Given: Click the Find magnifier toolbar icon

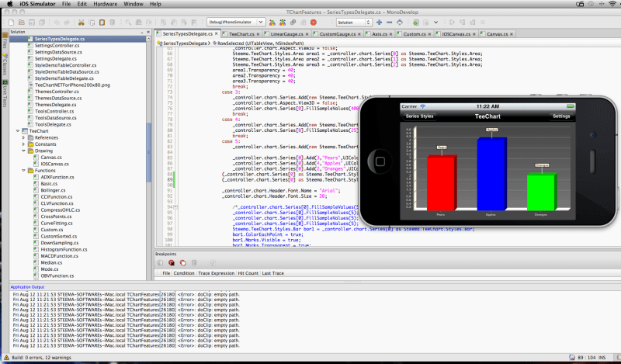Looking at the screenshot, I should [x=128, y=23].
